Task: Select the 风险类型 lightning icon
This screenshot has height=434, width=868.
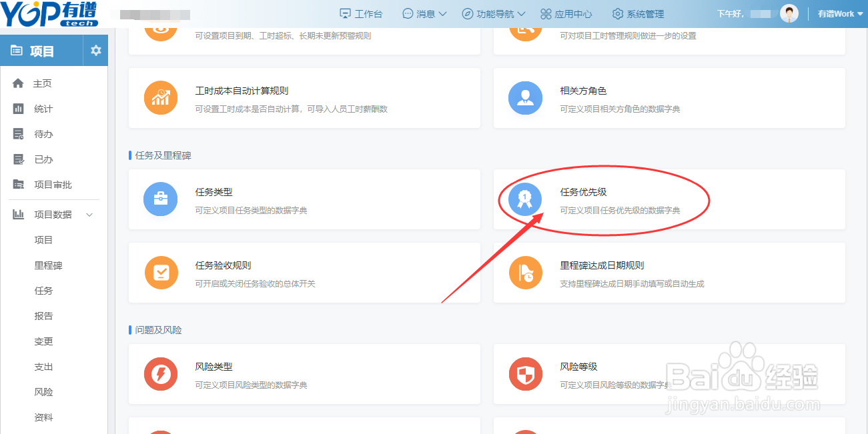Action: pyautogui.click(x=161, y=374)
